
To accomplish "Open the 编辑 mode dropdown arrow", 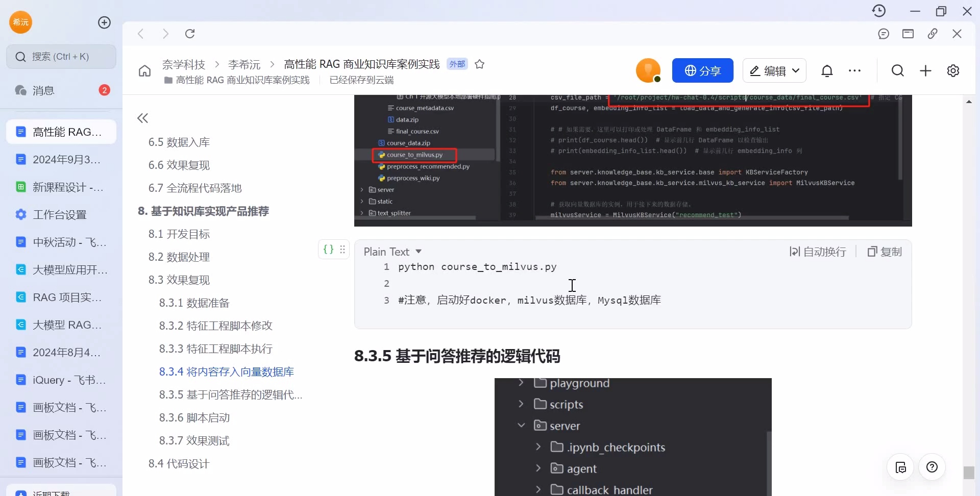I will click(x=797, y=70).
